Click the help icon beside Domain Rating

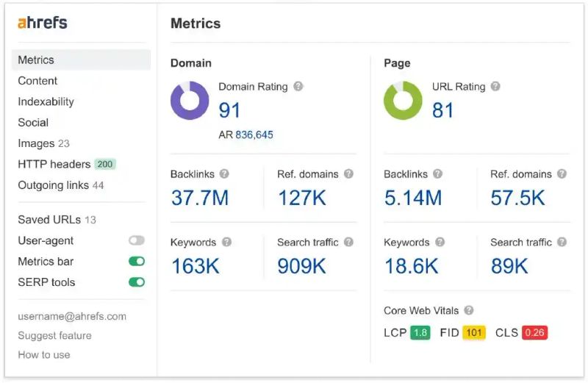(x=298, y=87)
